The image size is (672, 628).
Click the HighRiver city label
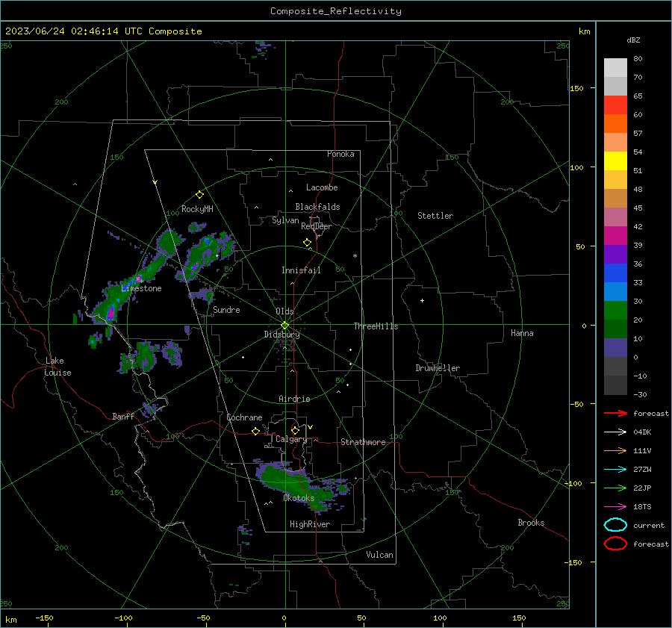pyautogui.click(x=310, y=524)
